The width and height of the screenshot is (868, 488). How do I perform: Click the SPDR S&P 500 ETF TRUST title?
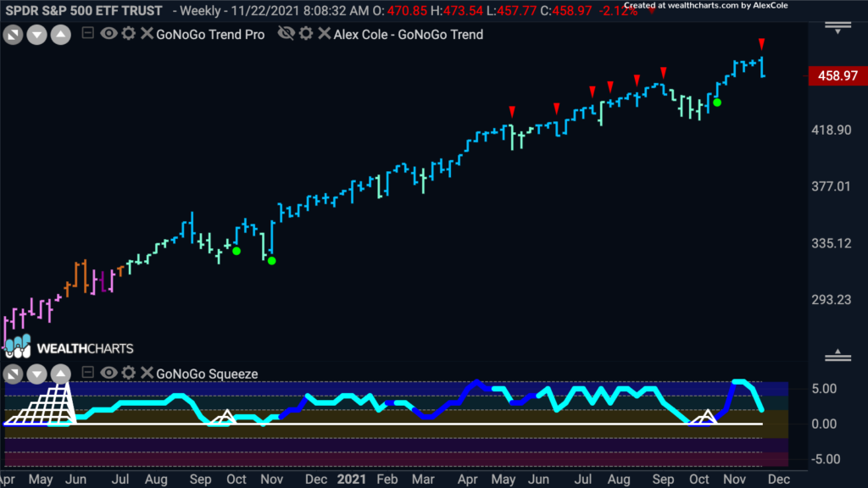click(x=84, y=10)
